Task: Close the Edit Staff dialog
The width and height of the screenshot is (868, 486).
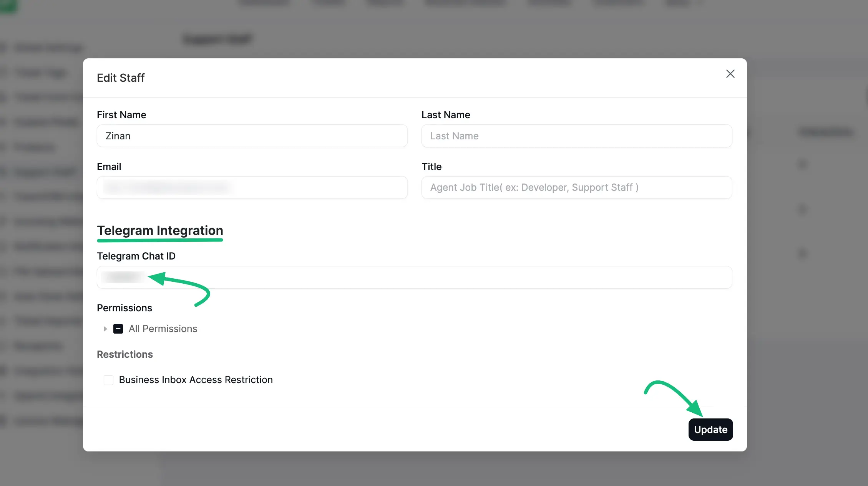Action: pos(730,74)
